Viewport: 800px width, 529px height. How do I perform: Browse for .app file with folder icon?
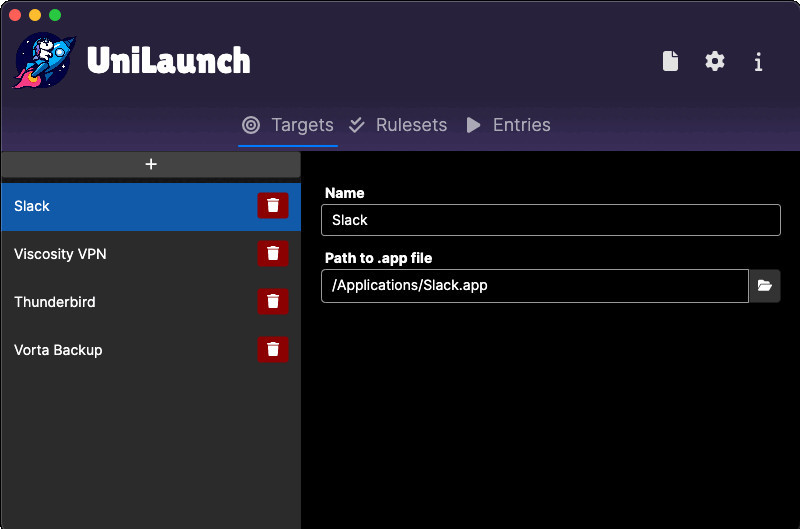[764, 286]
